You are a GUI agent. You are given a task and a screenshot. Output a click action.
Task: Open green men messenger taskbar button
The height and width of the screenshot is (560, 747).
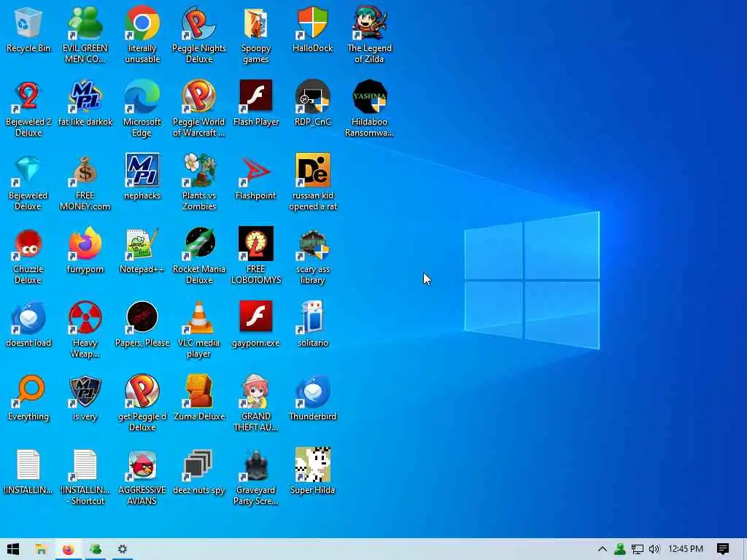[x=96, y=549]
